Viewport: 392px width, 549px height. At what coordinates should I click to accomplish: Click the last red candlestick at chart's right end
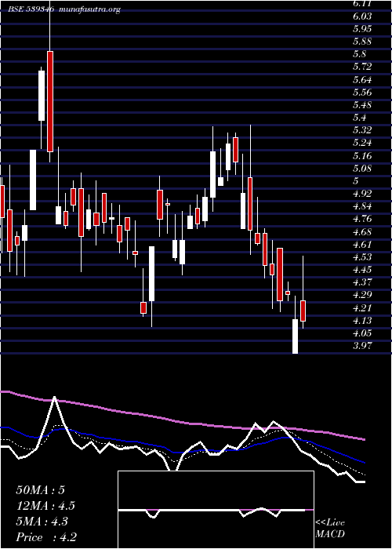pyautogui.click(x=303, y=311)
